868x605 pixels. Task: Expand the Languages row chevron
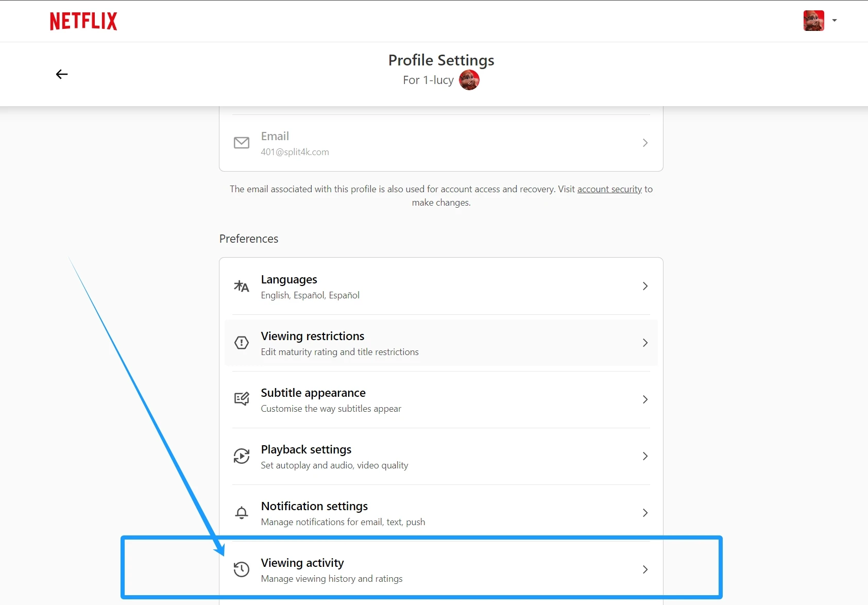tap(645, 286)
